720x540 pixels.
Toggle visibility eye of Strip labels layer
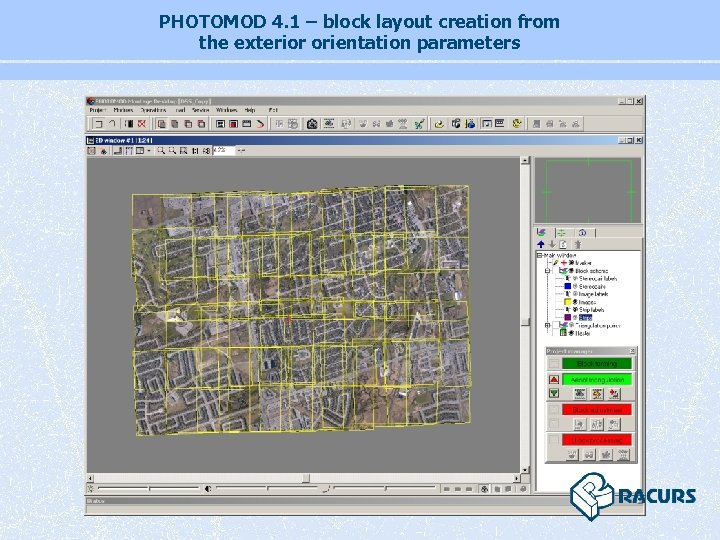(575, 310)
